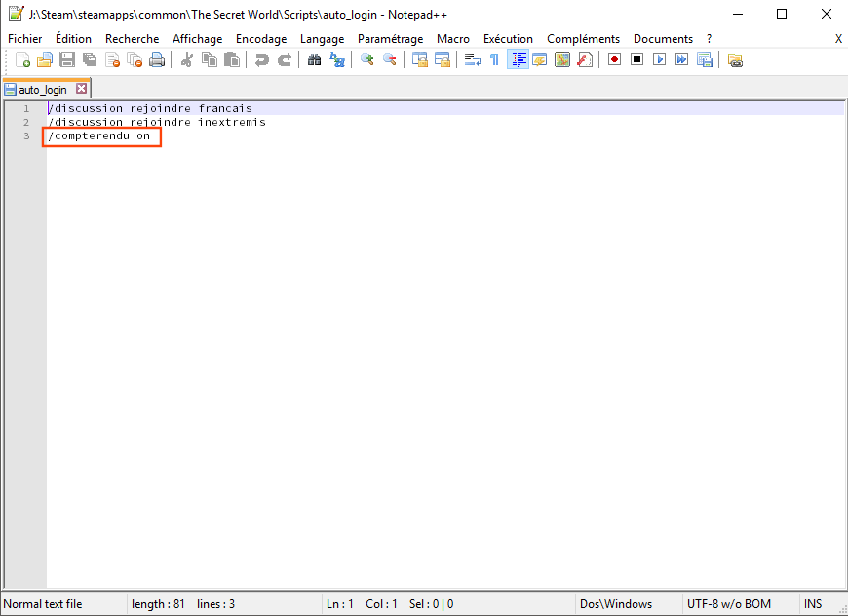Viewport: 848px width, 616px height.
Task: Click "Normal text file" in status bar
Action: [43, 604]
